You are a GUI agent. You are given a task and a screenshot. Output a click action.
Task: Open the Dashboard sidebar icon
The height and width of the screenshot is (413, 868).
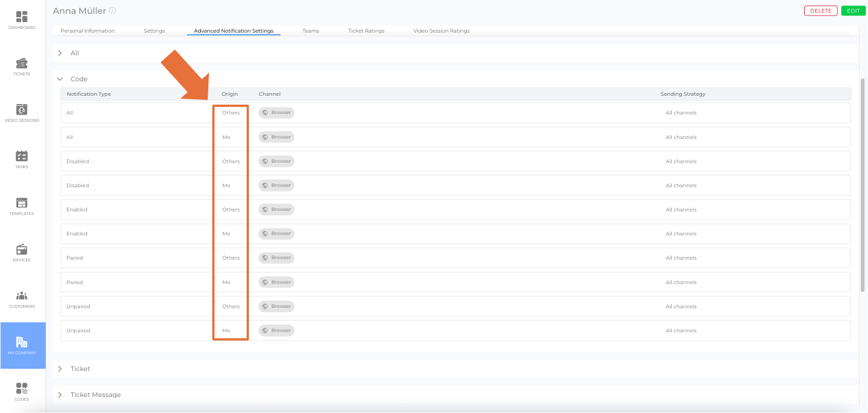[22, 17]
